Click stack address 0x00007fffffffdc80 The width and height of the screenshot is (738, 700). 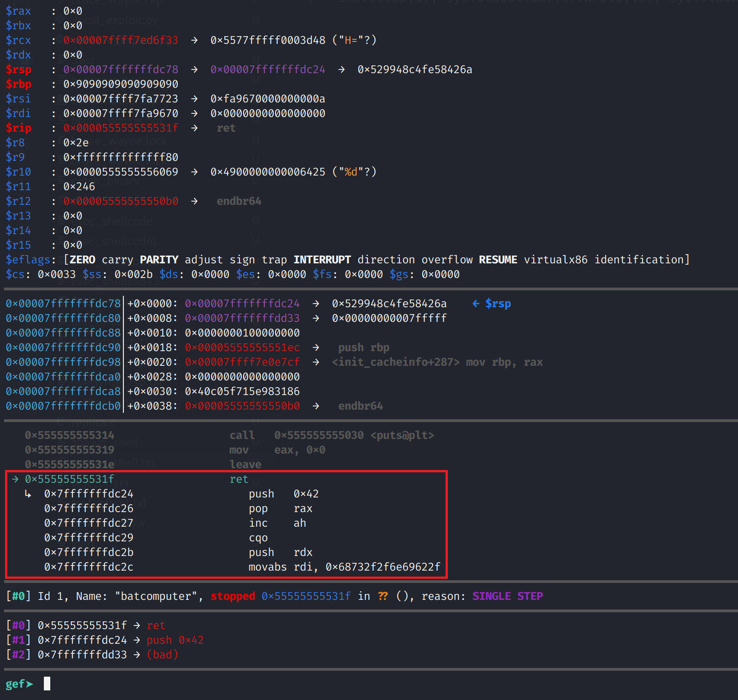point(63,318)
